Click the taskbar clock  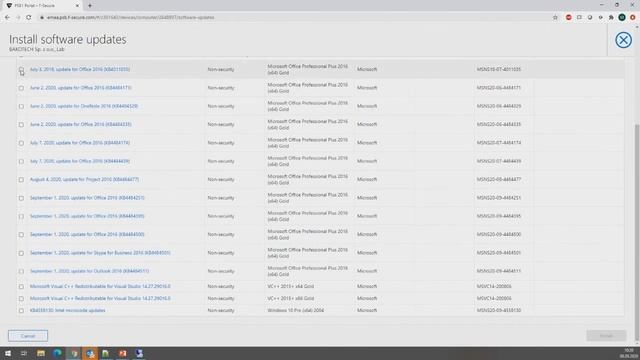tap(629, 353)
